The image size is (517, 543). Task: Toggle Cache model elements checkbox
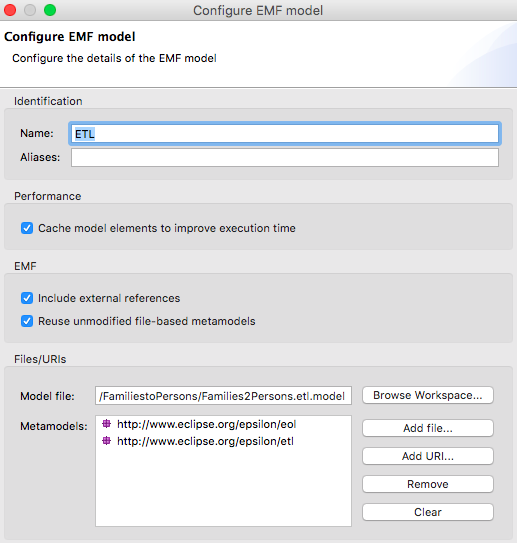(27, 228)
